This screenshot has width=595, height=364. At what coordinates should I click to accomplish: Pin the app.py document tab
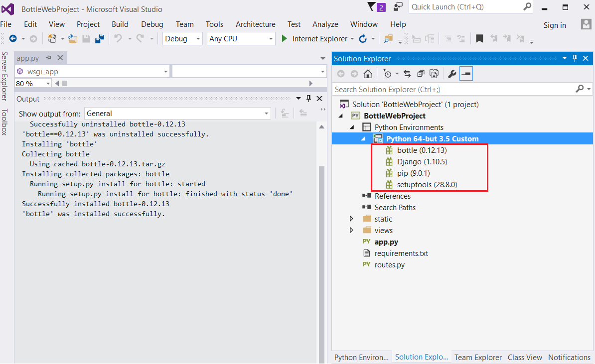pyautogui.click(x=48, y=57)
